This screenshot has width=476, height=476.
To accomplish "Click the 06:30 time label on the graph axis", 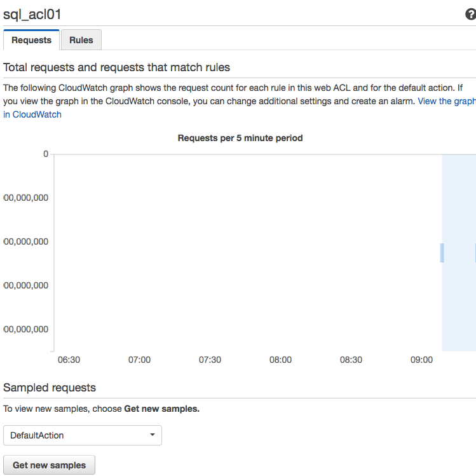I will [69, 360].
